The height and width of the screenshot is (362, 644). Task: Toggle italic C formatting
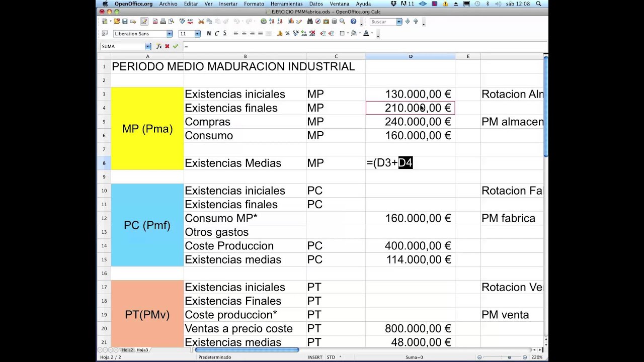(x=217, y=33)
